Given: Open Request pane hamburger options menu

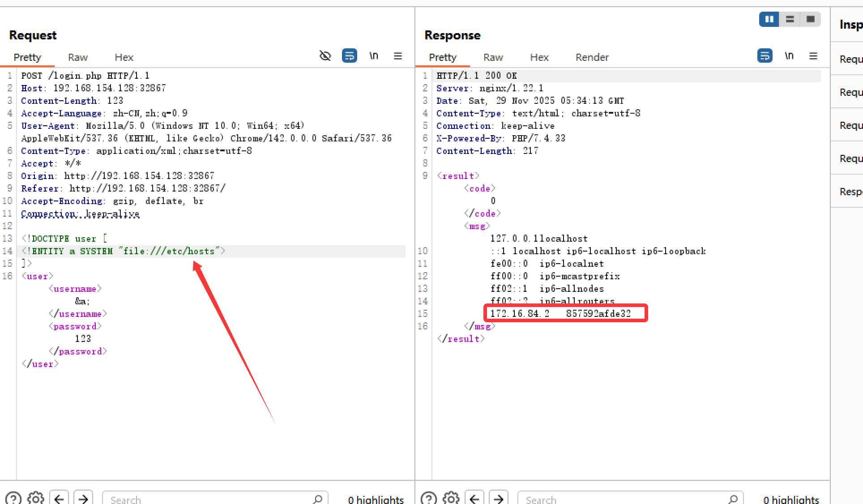Looking at the screenshot, I should tap(398, 56).
